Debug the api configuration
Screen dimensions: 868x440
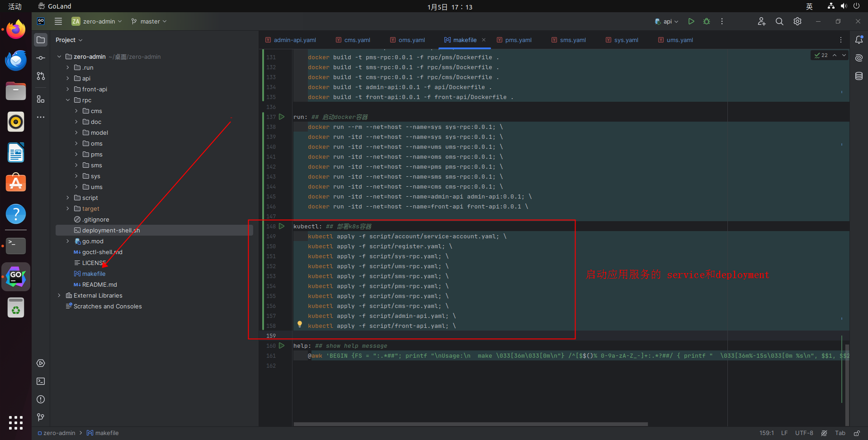707,21
